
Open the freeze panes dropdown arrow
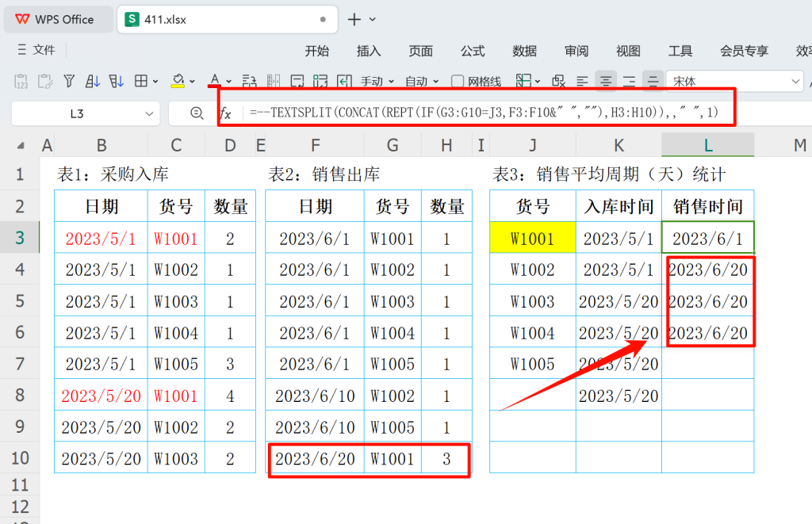click(x=538, y=82)
